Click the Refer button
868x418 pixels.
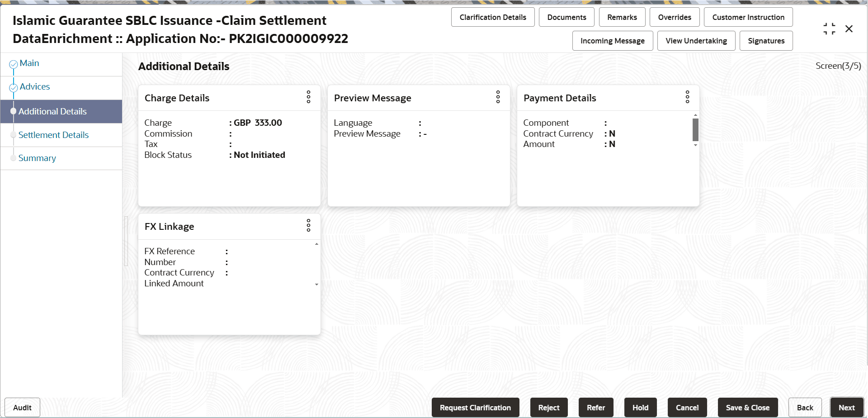pyautogui.click(x=596, y=408)
